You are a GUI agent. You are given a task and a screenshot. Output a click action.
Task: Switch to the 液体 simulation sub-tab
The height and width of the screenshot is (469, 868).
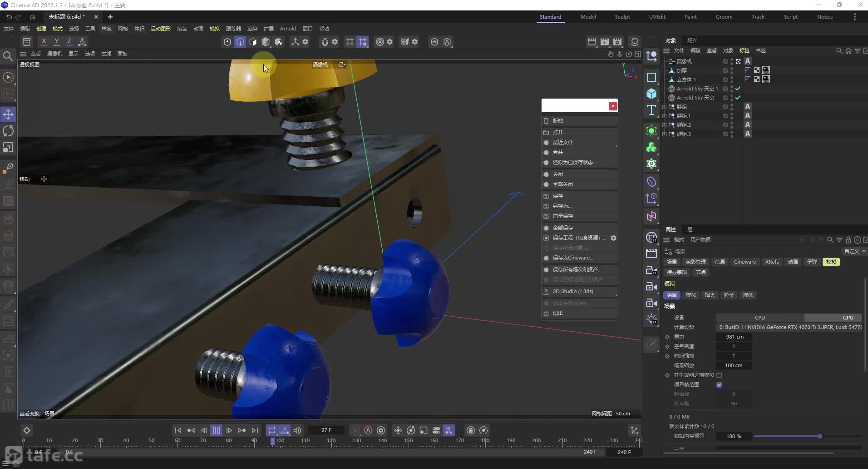(x=748, y=295)
